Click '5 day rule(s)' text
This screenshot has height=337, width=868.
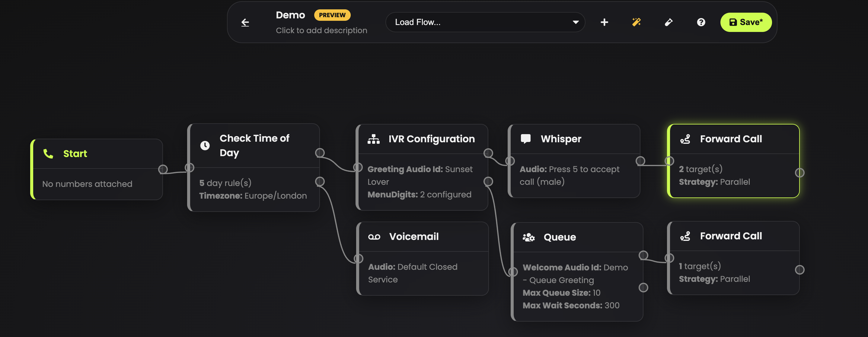click(x=225, y=183)
